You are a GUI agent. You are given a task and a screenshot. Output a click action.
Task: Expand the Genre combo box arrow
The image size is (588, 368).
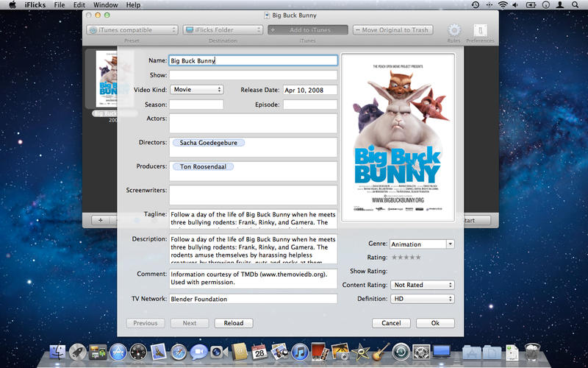(450, 244)
